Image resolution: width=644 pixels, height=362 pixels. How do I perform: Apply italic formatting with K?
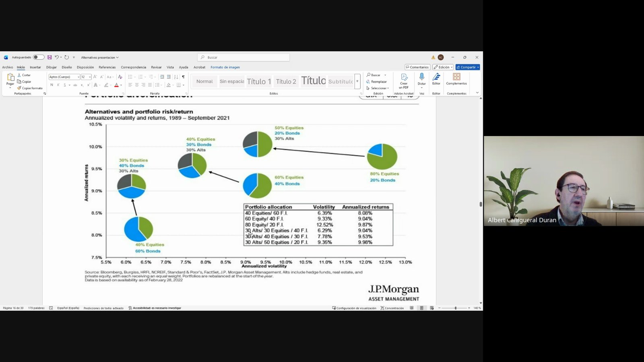pyautogui.click(x=58, y=85)
